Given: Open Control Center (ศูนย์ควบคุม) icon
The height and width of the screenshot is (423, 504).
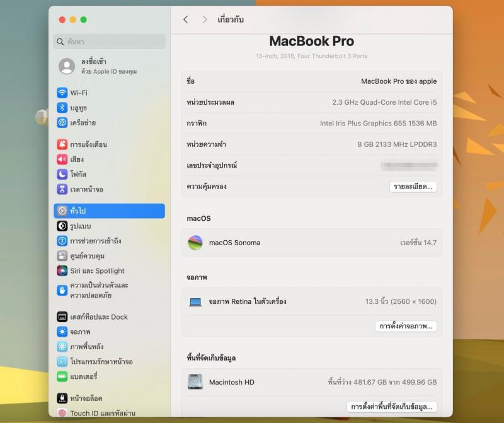Looking at the screenshot, I should point(62,256).
